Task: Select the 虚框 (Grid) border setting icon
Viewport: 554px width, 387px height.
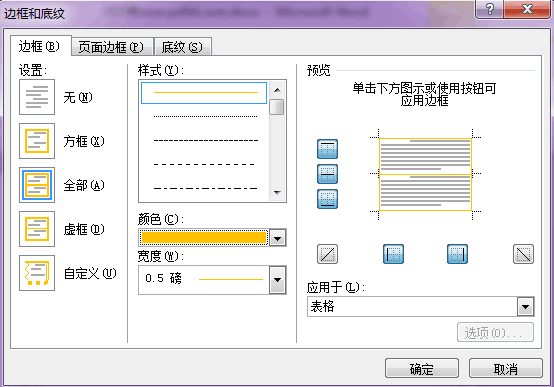Action: click(x=37, y=229)
